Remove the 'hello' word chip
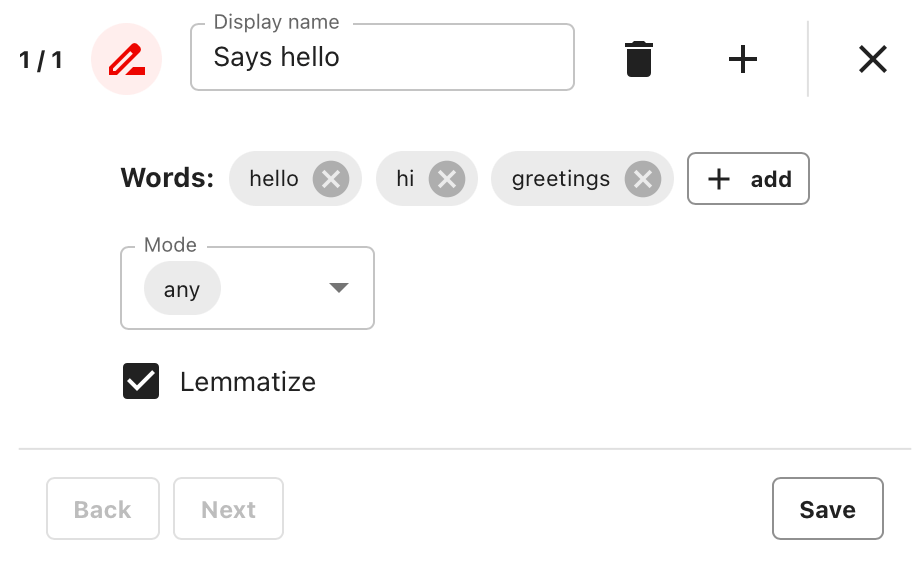918x588 pixels. pyautogui.click(x=331, y=179)
